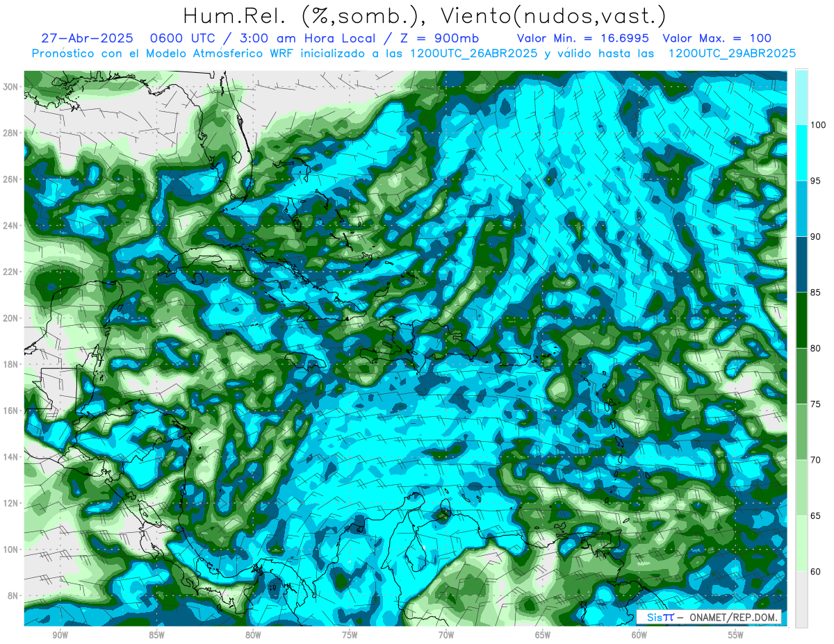The image size is (834, 644).
Task: Click the '65W' longitude label
Action: [543, 636]
